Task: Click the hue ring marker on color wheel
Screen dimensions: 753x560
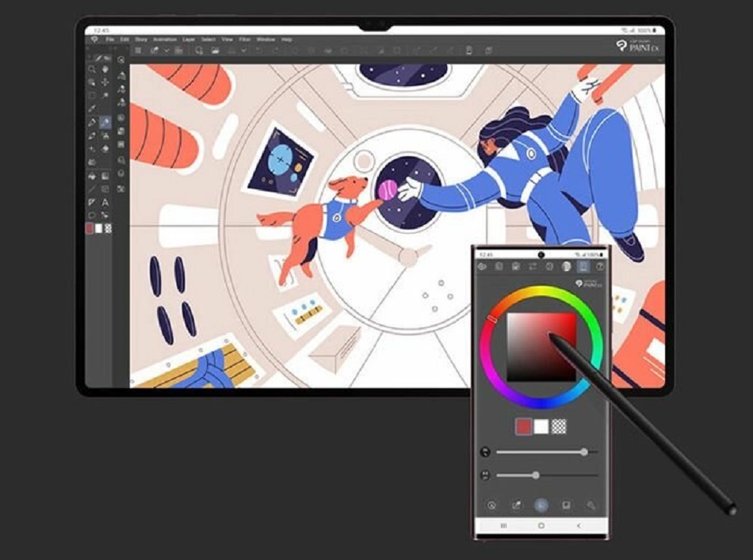Action: click(492, 319)
